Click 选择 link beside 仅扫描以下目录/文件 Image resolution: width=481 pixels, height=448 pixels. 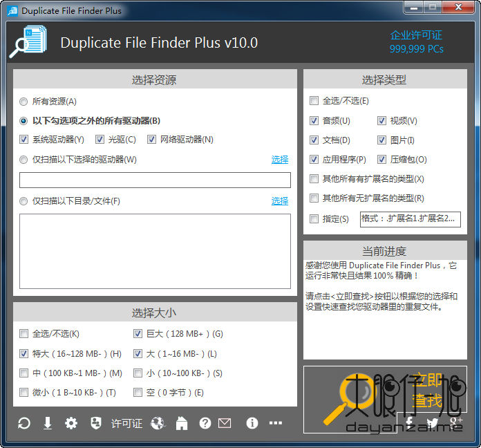coord(280,201)
